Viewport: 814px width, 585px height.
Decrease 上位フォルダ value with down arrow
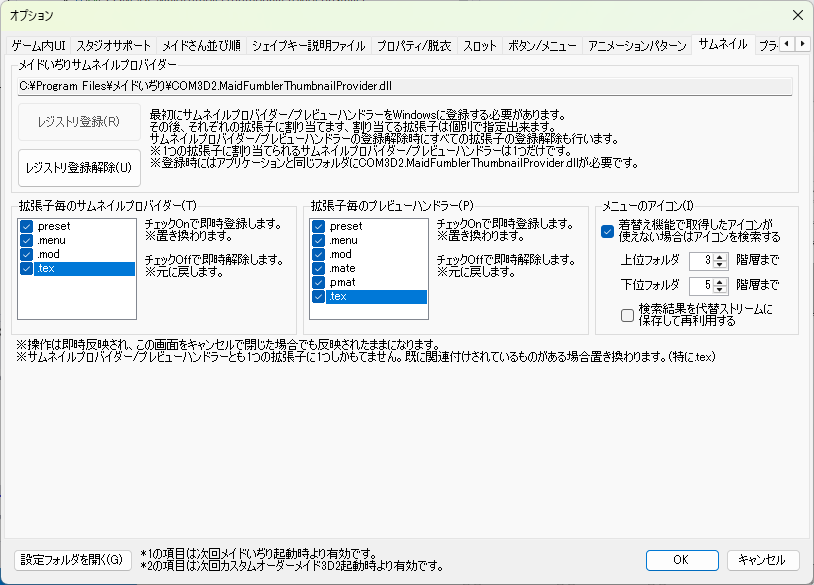pos(719,265)
